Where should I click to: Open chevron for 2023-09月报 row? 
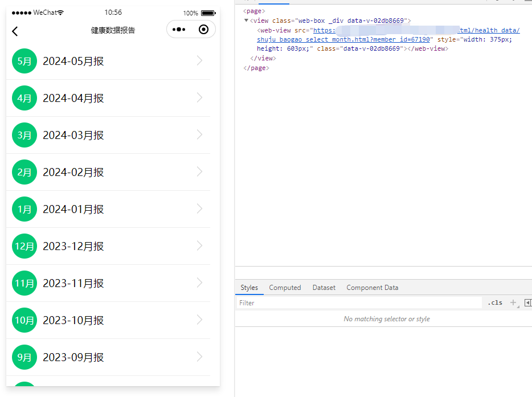point(199,357)
